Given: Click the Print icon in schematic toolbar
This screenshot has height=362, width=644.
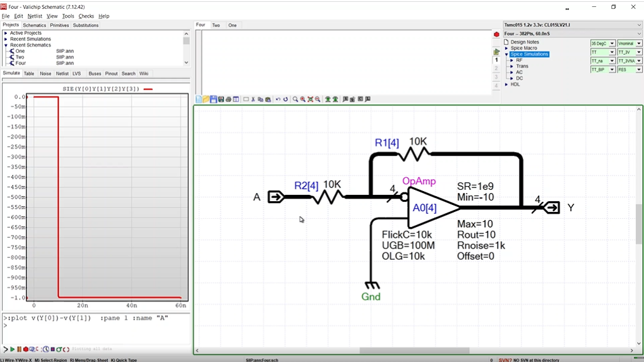Looking at the screenshot, I should 228,100.
